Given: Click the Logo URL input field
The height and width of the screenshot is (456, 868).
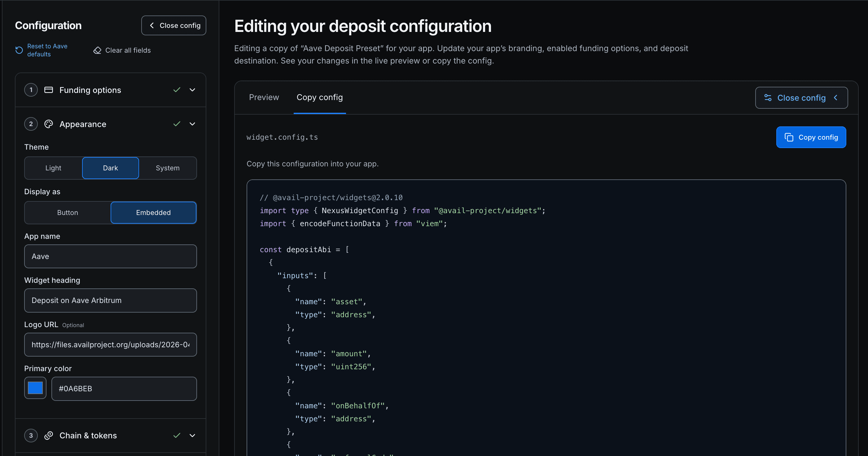Looking at the screenshot, I should tap(111, 345).
